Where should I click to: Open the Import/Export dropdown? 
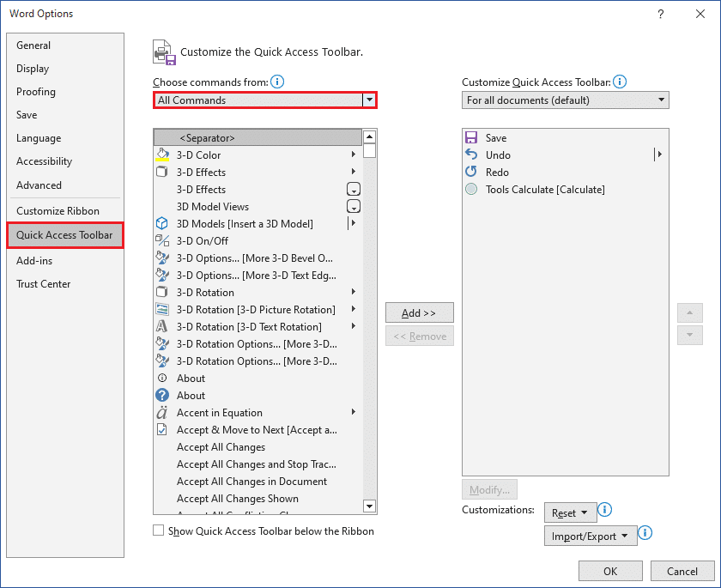(590, 536)
